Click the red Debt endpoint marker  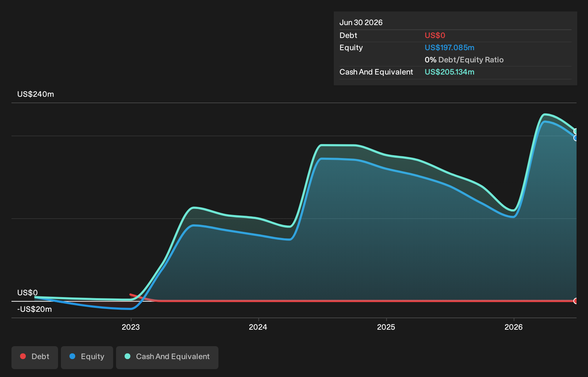(576, 301)
